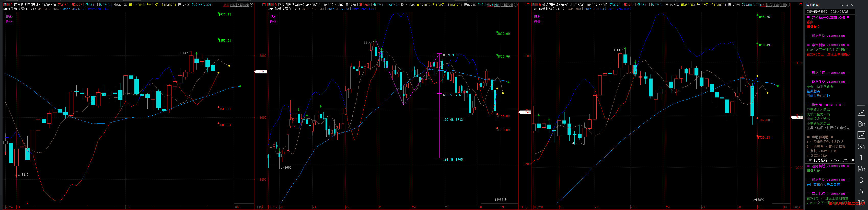Image resolution: width=868 pixels, height=210 pixels.
Task: Click 下载 button in the daily chart header
Action: pos(240,5)
